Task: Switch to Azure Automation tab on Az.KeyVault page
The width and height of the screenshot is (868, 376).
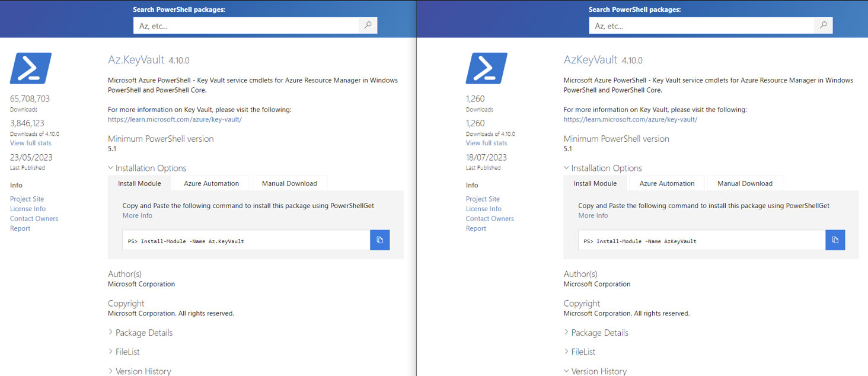Action: (212, 183)
